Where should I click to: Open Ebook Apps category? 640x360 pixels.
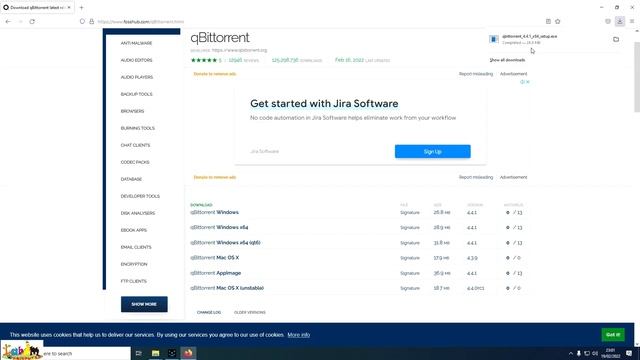pos(133,230)
